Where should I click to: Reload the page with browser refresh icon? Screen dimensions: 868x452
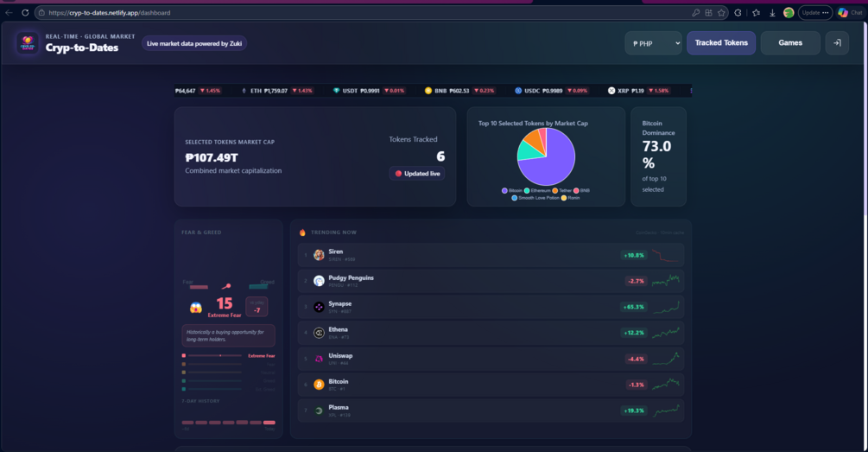25,12
